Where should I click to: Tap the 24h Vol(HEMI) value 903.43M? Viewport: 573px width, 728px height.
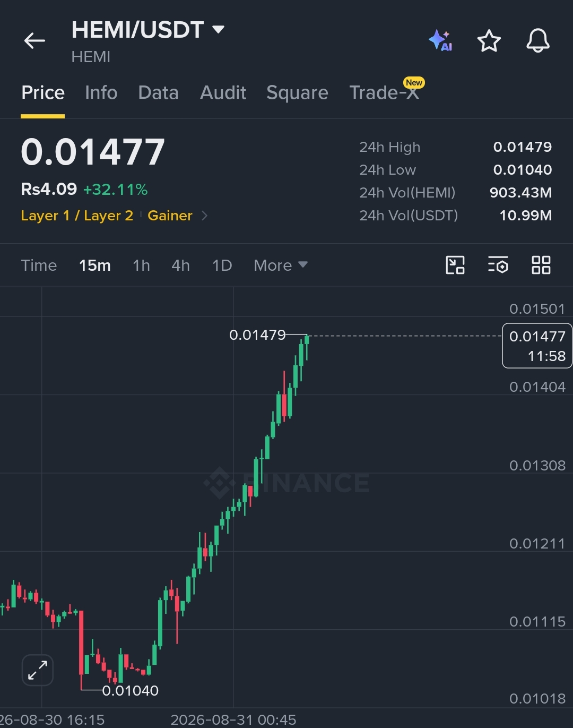click(520, 193)
